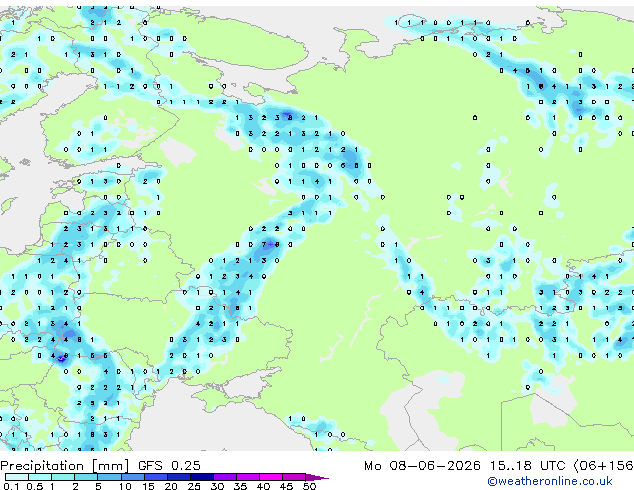
Task: Click the '25' legend scale label
Action: pyautogui.click(x=194, y=486)
